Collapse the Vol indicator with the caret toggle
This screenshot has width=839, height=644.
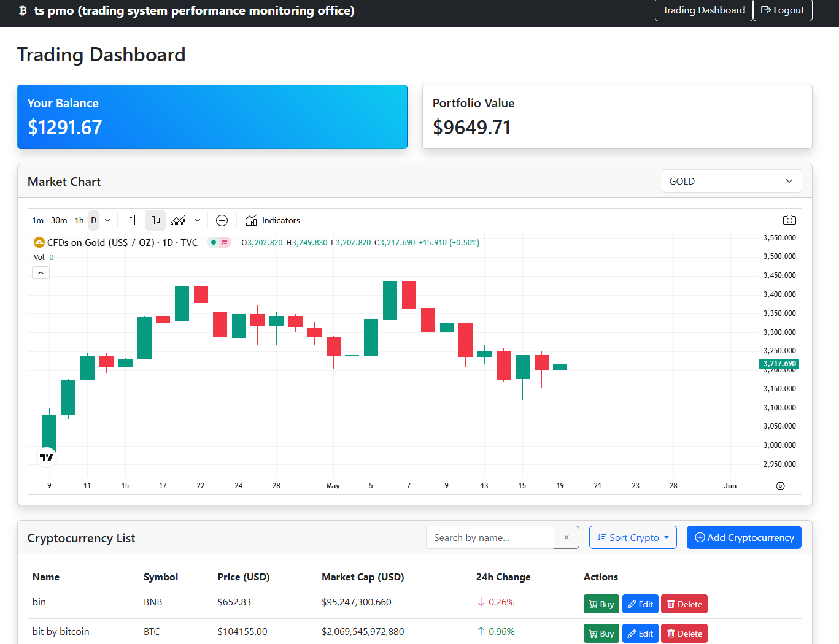[x=41, y=272]
